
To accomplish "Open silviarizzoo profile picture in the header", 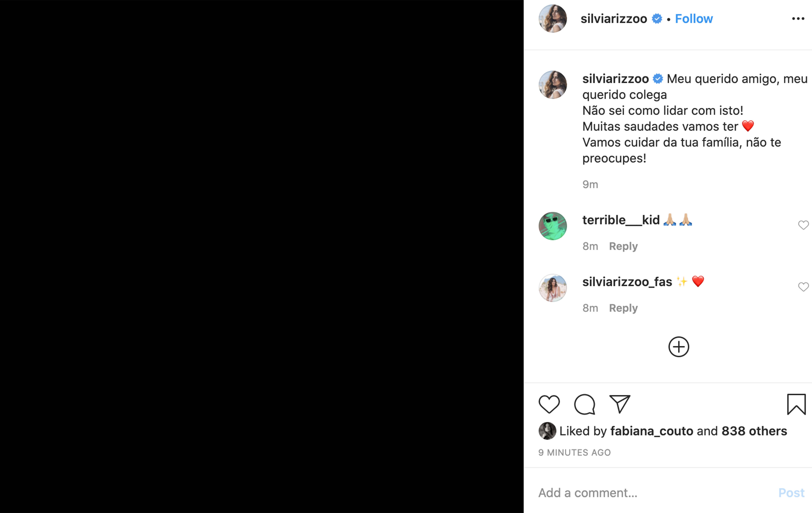I will coord(553,19).
